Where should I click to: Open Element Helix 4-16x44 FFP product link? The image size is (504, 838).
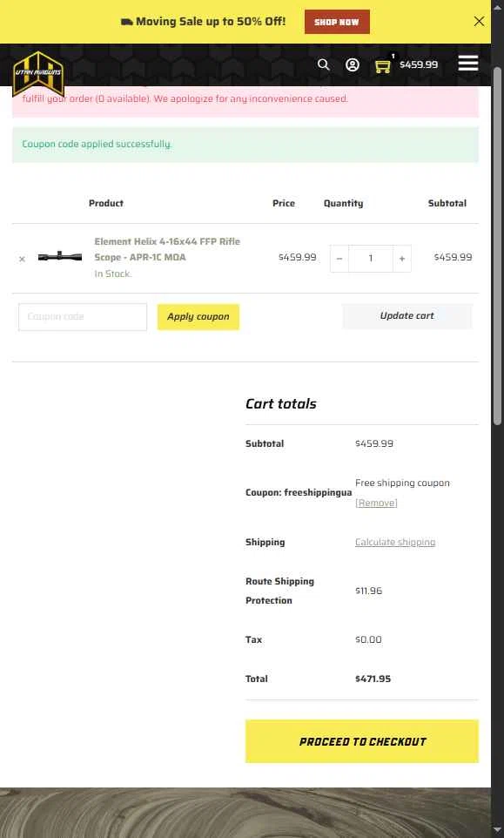[167, 249]
